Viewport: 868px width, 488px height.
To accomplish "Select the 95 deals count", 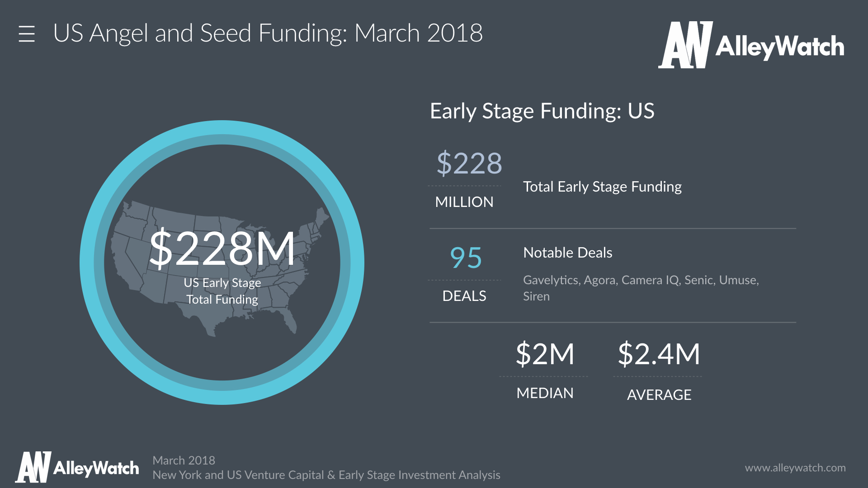I will pyautogui.click(x=466, y=258).
